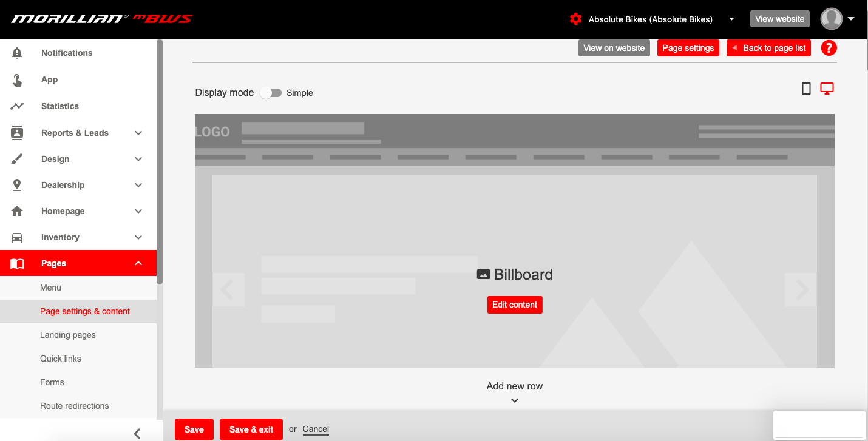
Task: Click the Statistics chart icon
Action: (17, 106)
